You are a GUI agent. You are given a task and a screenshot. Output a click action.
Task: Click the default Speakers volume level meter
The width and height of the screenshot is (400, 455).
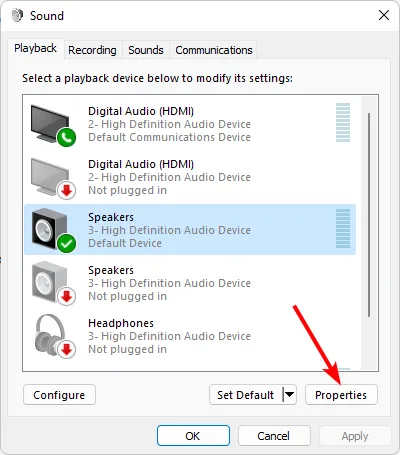coord(343,228)
